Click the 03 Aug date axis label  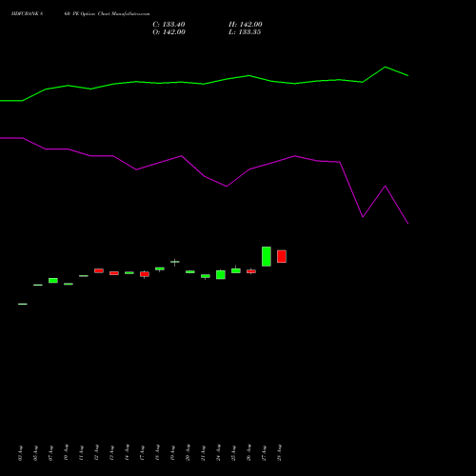tap(20, 453)
